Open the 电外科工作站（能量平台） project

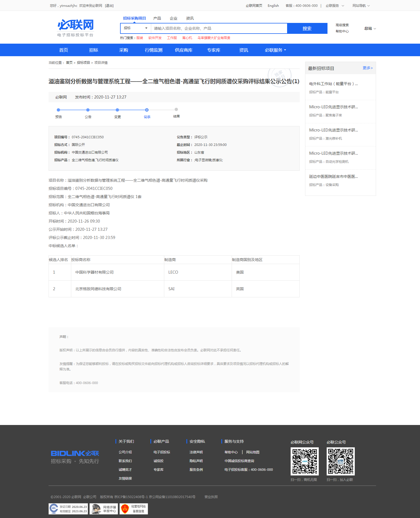333,84
